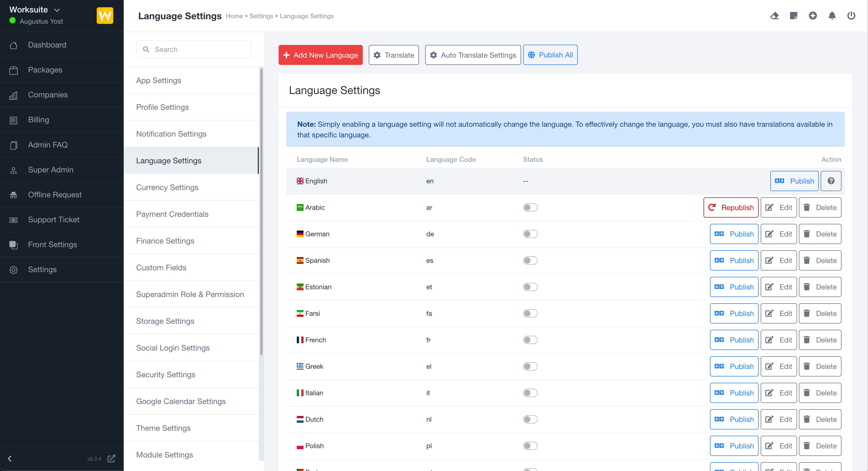This screenshot has height=471, width=868.
Task: Open the Theme Settings section
Action: coord(163,428)
